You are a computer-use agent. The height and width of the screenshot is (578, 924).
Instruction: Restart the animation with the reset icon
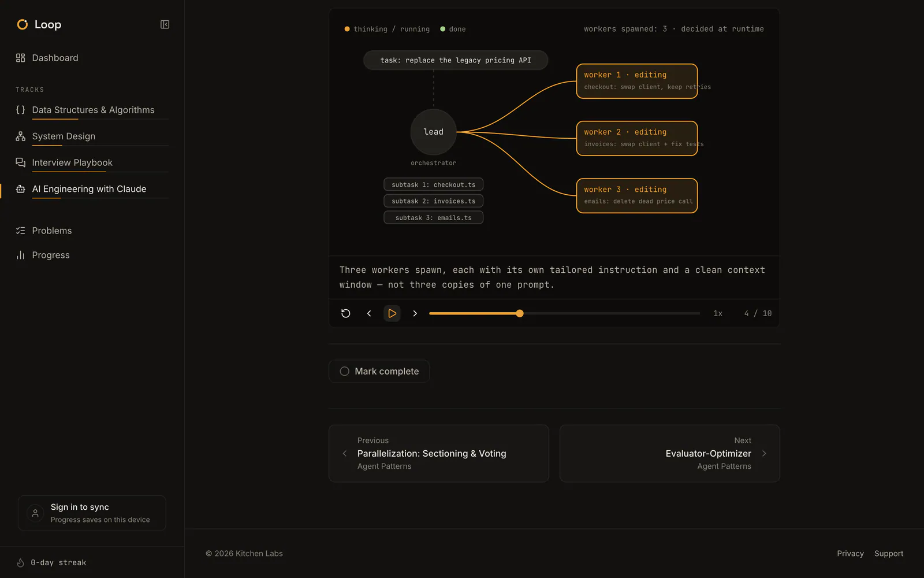(x=346, y=313)
